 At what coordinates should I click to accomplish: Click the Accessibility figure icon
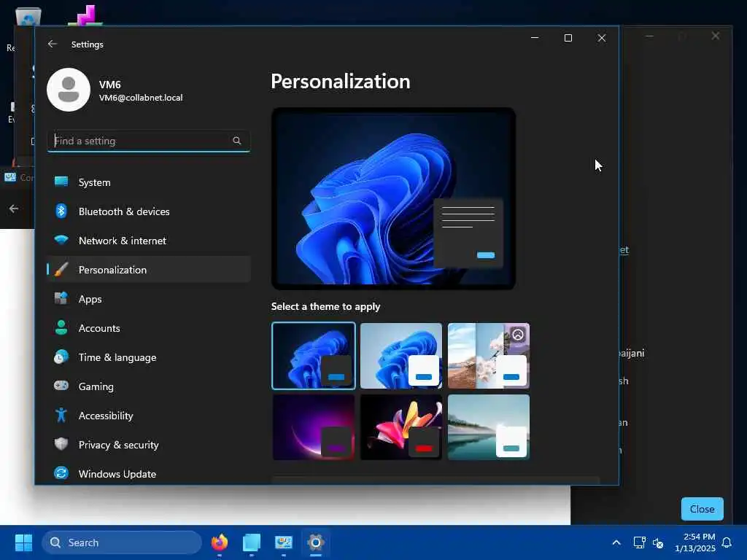pos(61,415)
